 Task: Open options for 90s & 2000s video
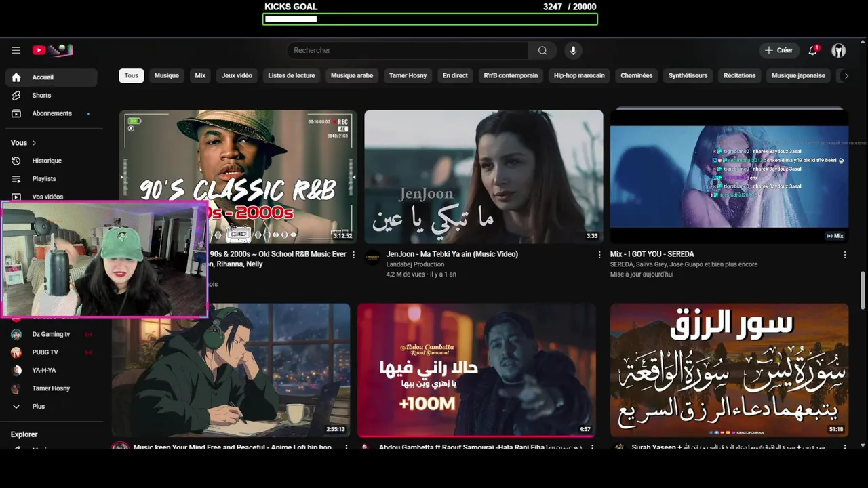pos(353,255)
